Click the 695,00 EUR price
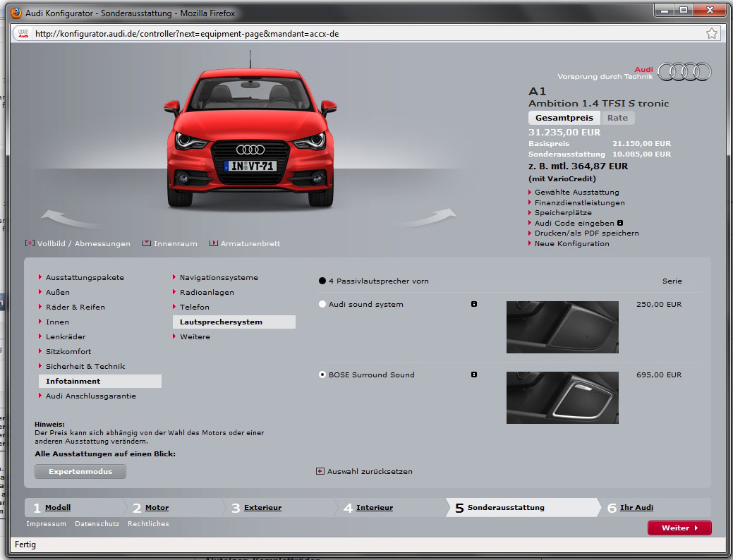733x560 pixels. click(659, 375)
